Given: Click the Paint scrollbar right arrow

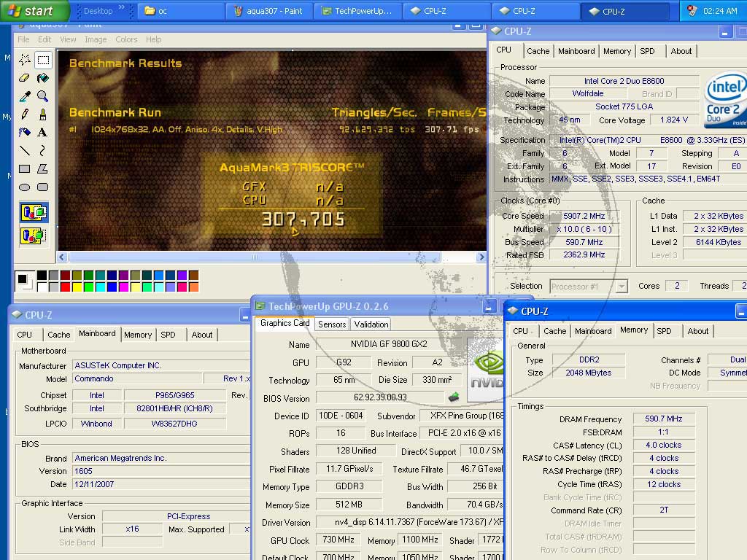Looking at the screenshot, I should tap(481, 257).
